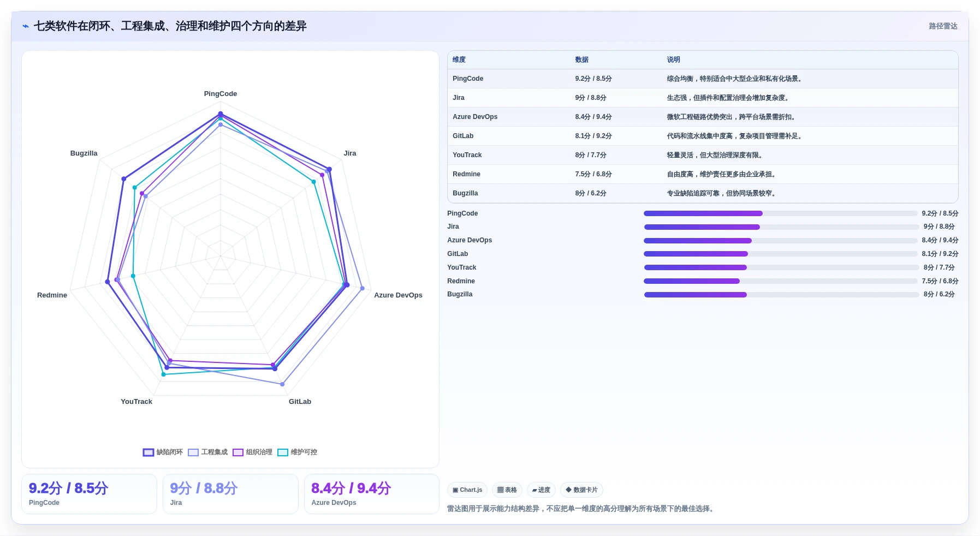Toggle 维护可控 legend swatch

[x=283, y=452]
